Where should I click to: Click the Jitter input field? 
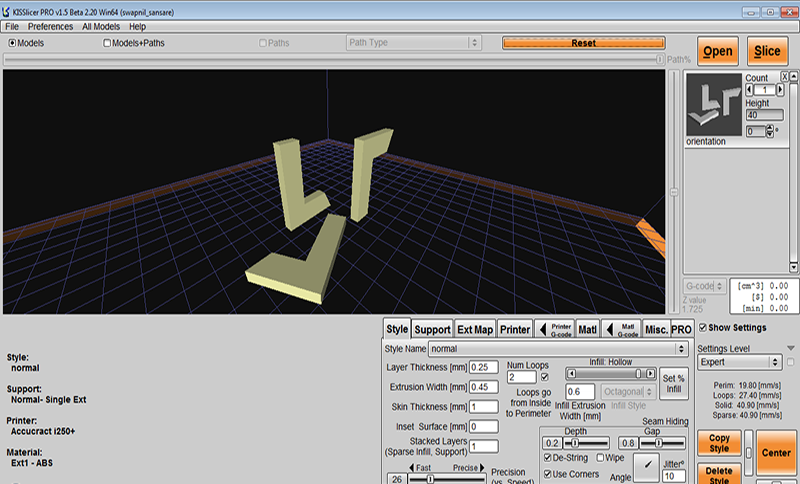[674, 476]
